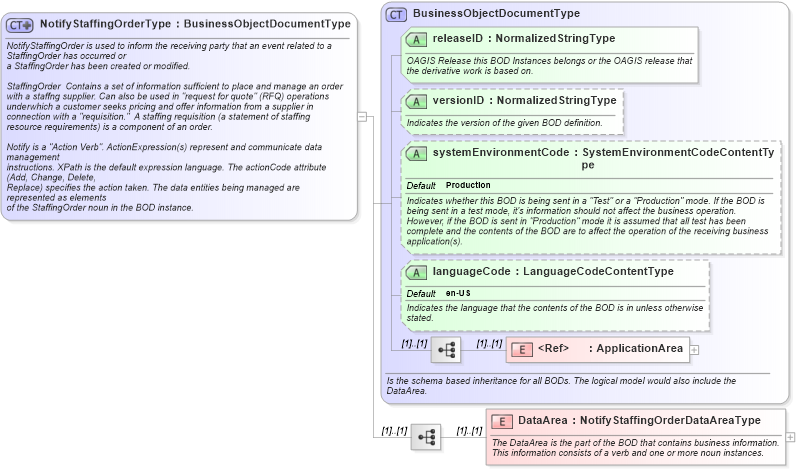This screenshot has width=796, height=469.
Task: Select the sequence compositor before DataArea
Action: pyautogui.click(x=426, y=437)
